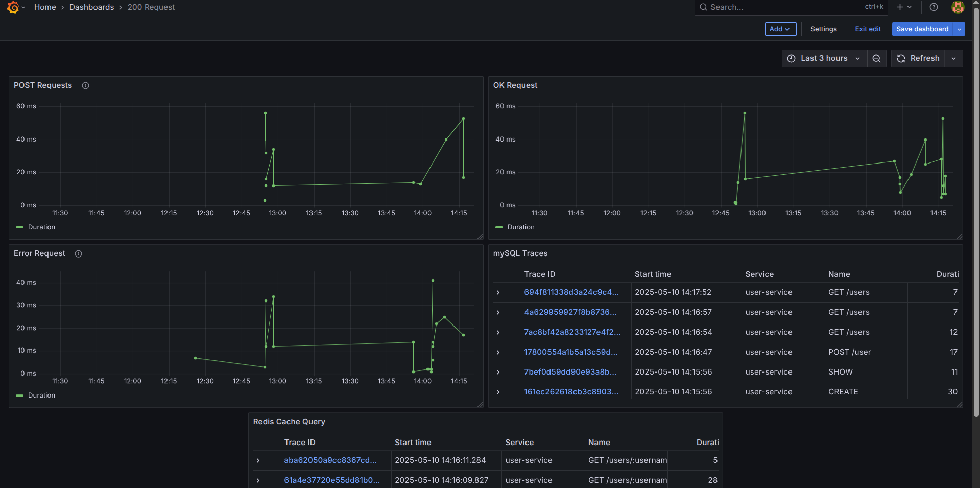Screen dimensions: 980x488
Task: Open the user avatar profile menu
Action: pos(958,7)
